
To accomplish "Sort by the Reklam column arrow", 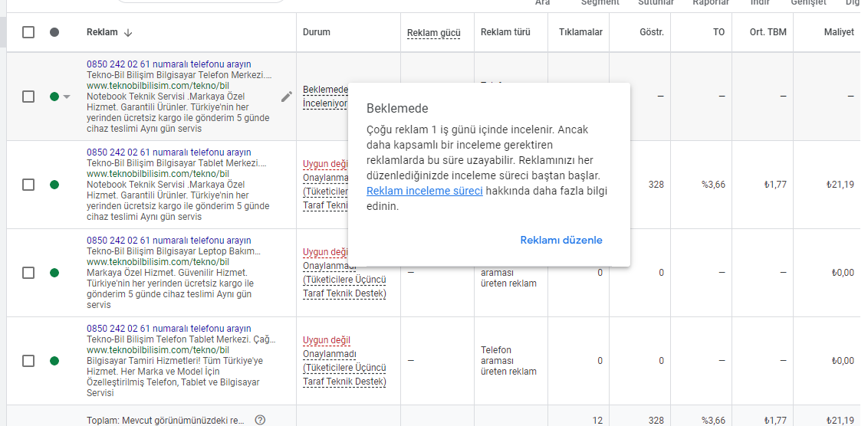I will click(x=128, y=33).
